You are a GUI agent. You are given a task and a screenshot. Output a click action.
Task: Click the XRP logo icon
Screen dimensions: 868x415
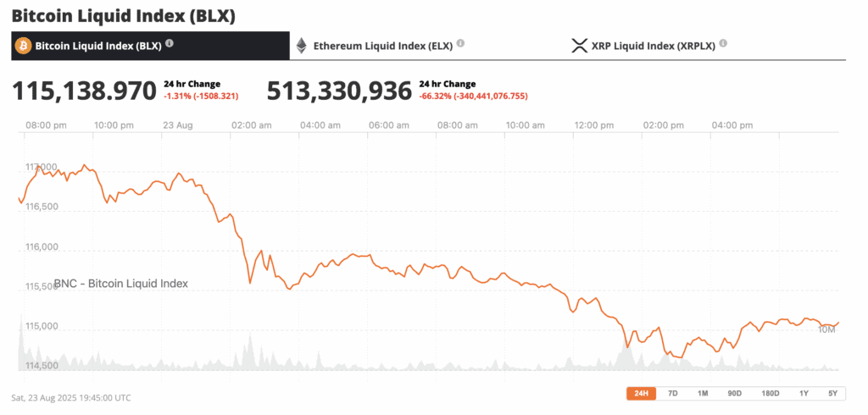point(580,45)
